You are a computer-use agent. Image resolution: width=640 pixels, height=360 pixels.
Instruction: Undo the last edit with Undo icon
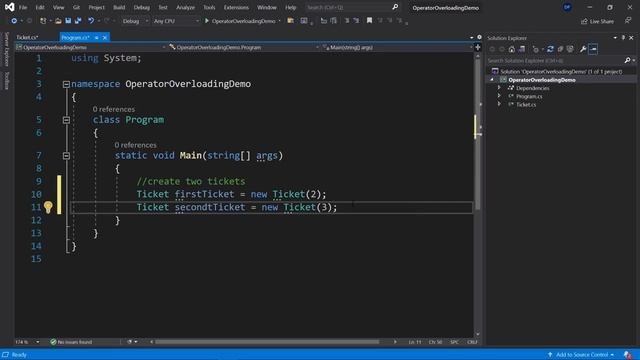(x=91, y=21)
